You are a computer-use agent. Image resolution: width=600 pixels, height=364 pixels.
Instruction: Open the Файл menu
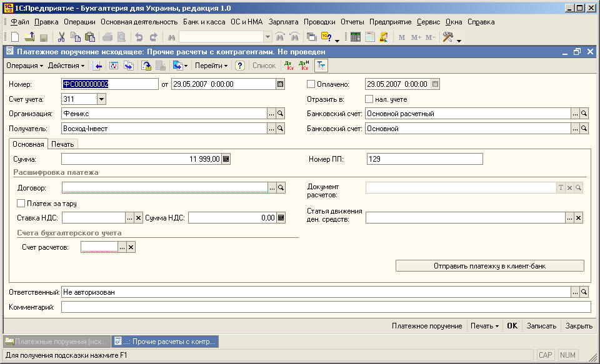tap(20, 22)
